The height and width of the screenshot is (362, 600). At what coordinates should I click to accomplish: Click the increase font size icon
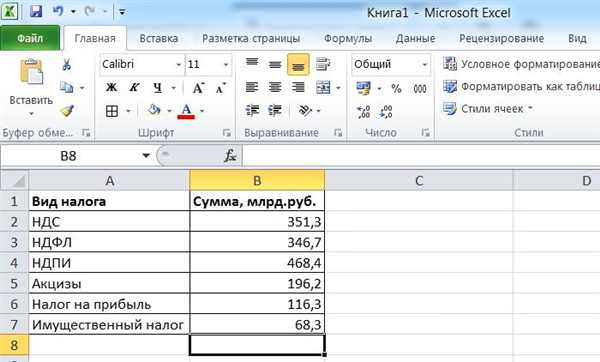click(x=198, y=88)
